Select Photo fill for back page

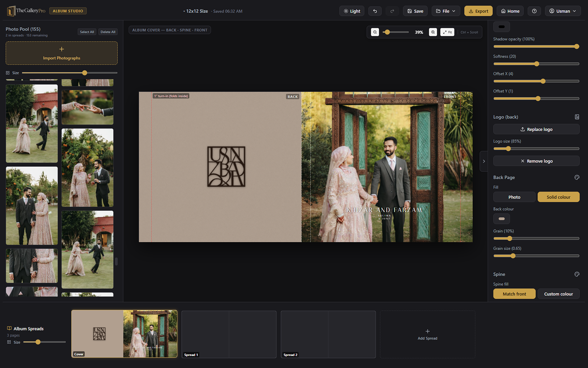tap(514, 197)
